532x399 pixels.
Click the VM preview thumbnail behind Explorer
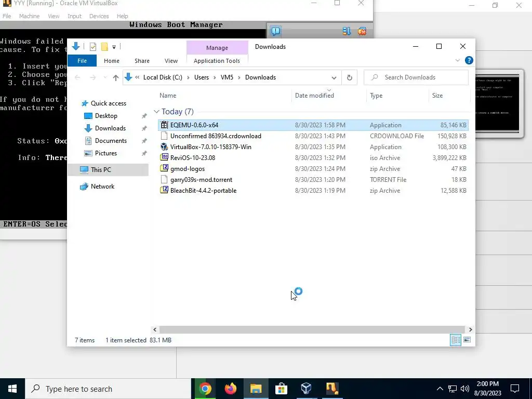point(499,104)
